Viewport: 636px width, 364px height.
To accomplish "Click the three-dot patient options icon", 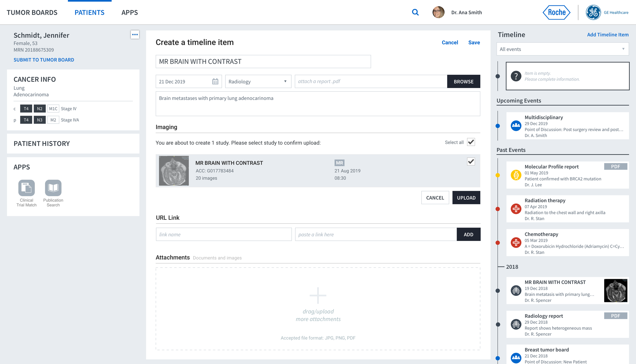I will 135,35.
